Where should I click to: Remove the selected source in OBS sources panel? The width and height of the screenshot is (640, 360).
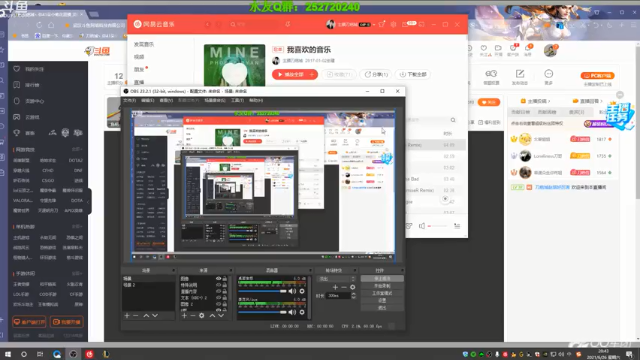pos(193,316)
